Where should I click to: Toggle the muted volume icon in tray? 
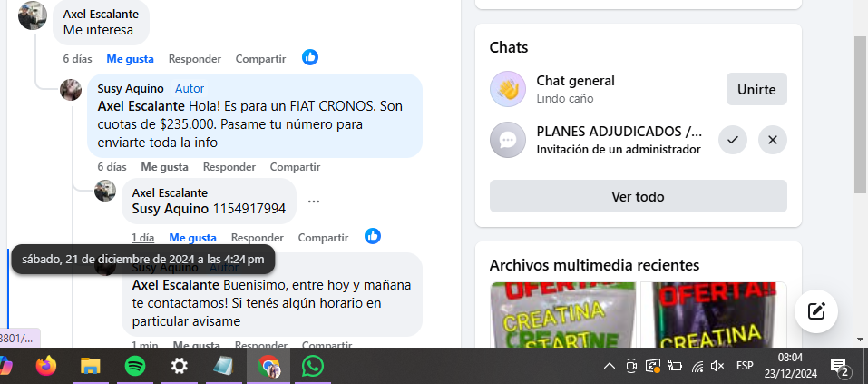click(717, 366)
